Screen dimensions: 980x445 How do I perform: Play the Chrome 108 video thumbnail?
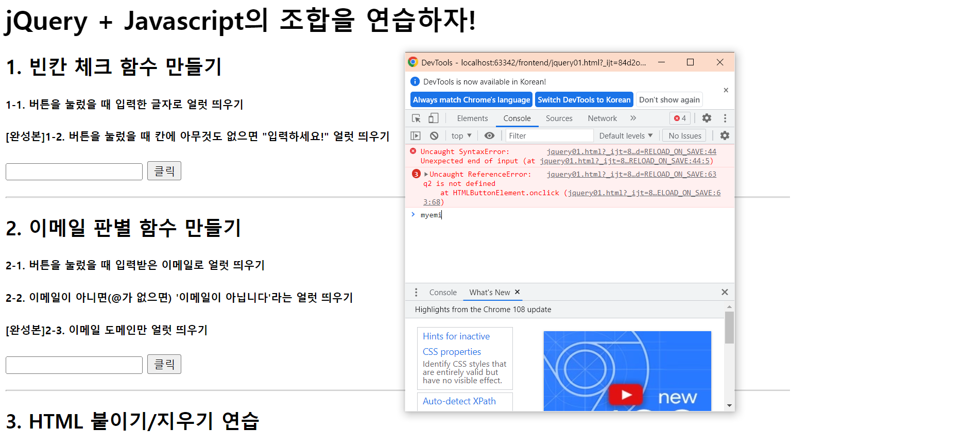click(626, 395)
